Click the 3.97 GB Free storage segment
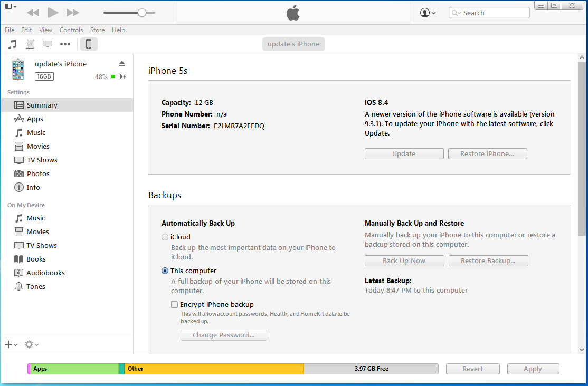588x386 pixels. [x=371, y=369]
